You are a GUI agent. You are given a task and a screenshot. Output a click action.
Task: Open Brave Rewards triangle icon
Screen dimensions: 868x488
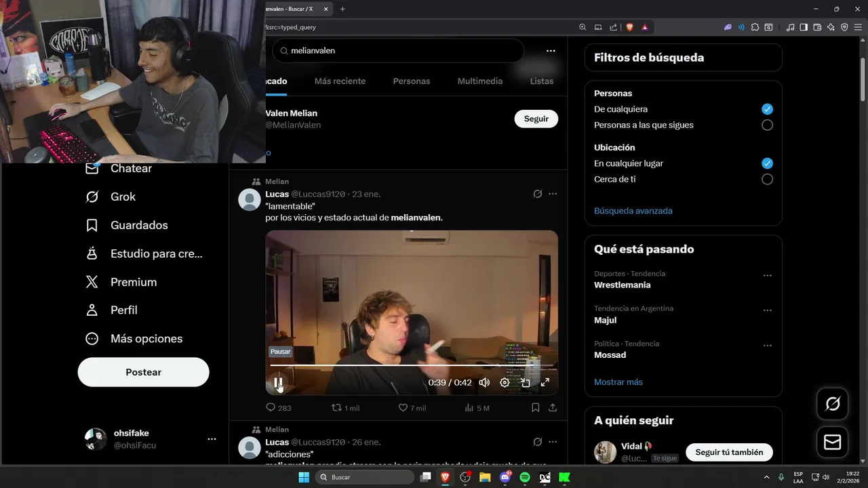[645, 27]
